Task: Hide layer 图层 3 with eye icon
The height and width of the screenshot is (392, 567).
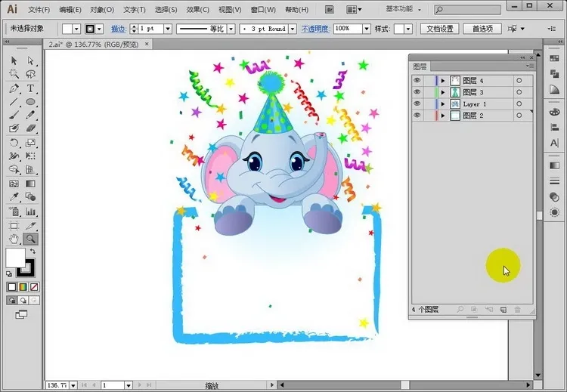Action: 417,92
